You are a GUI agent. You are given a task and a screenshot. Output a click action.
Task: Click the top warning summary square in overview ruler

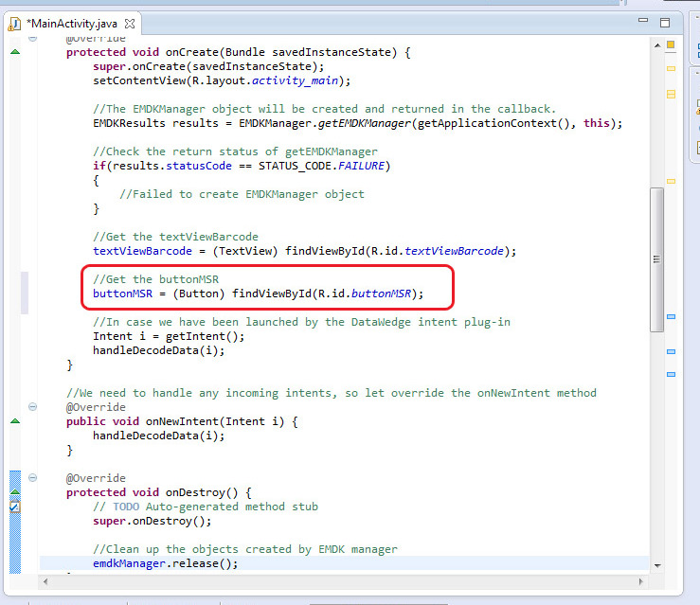pyautogui.click(x=671, y=44)
